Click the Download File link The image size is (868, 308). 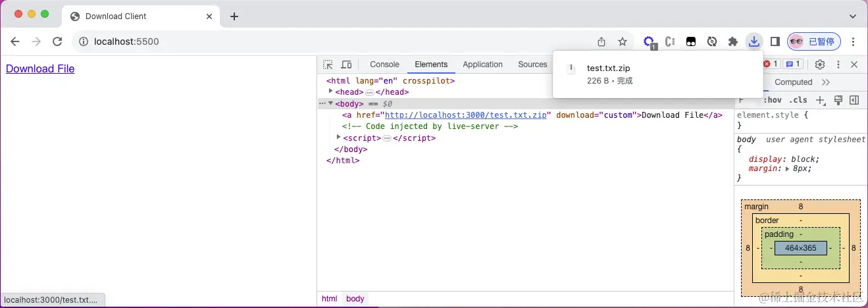click(40, 68)
